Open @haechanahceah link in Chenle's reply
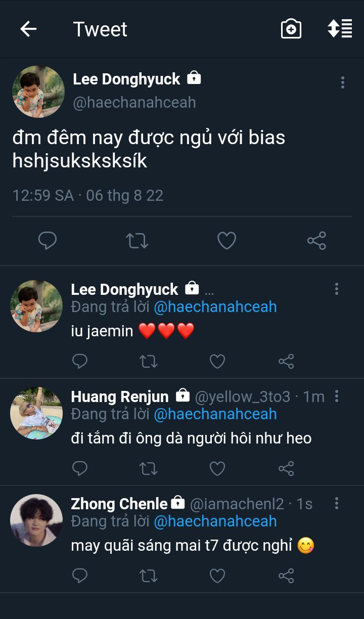Viewport: 364px width, 619px height. click(215, 521)
